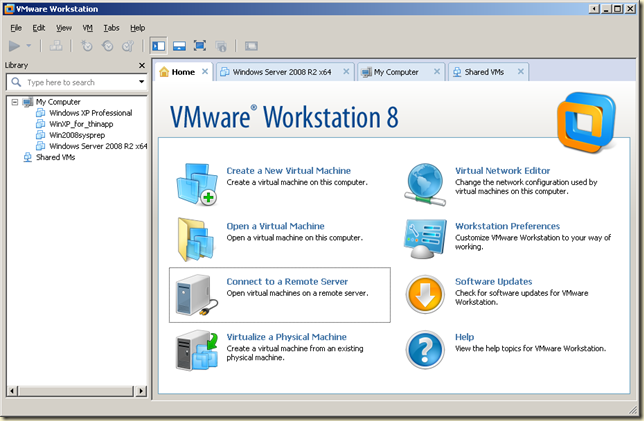Click the Software Updates download icon
This screenshot has width=644, height=421.
425,294
